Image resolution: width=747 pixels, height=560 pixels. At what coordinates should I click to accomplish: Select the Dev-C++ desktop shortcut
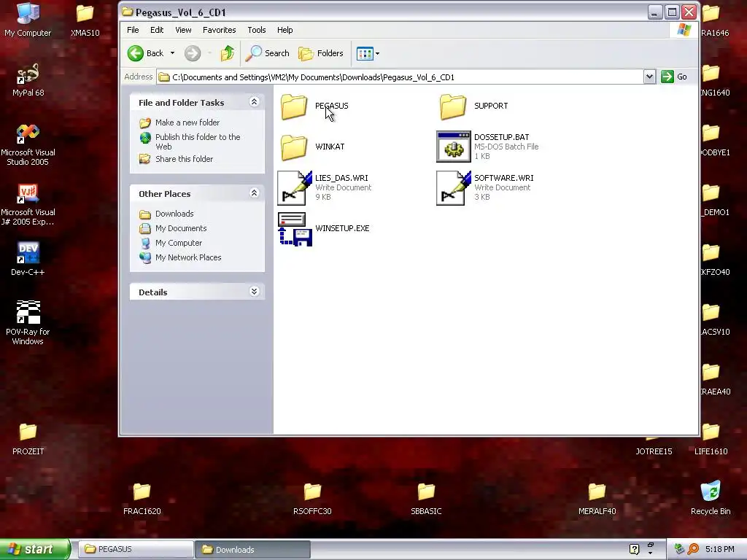click(28, 260)
